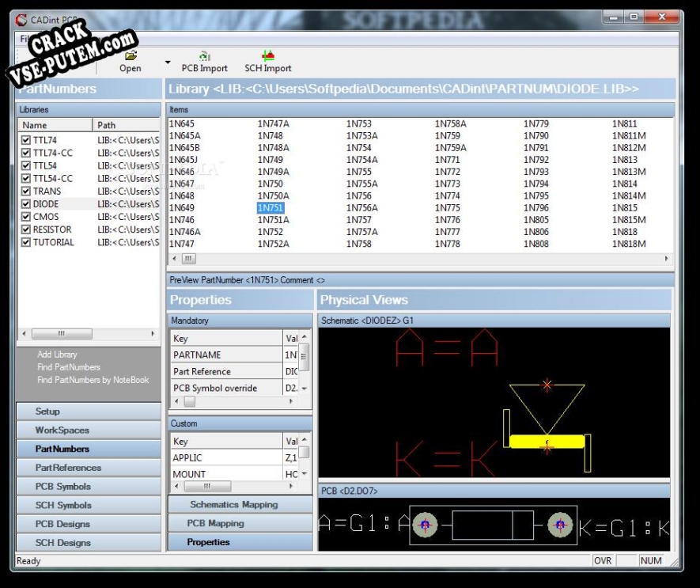The image size is (700, 588).
Task: Select part 1N751A in the Items list
Action: [273, 220]
